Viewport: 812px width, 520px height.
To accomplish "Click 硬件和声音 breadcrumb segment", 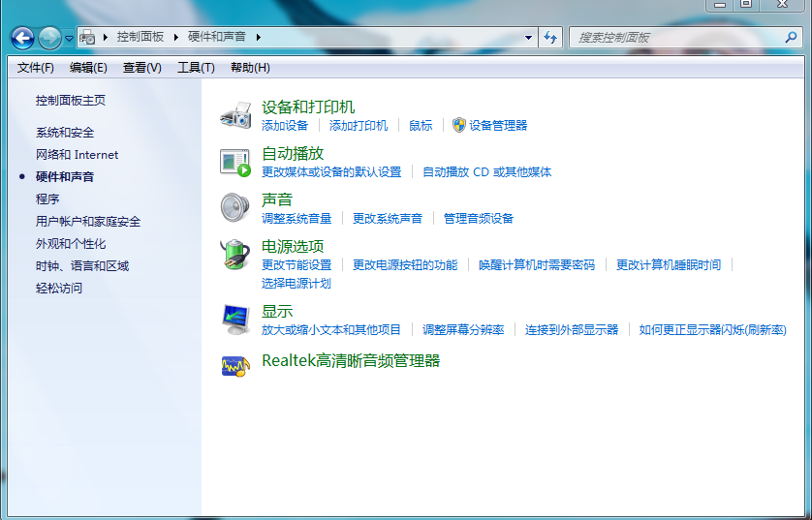I will click(x=217, y=37).
